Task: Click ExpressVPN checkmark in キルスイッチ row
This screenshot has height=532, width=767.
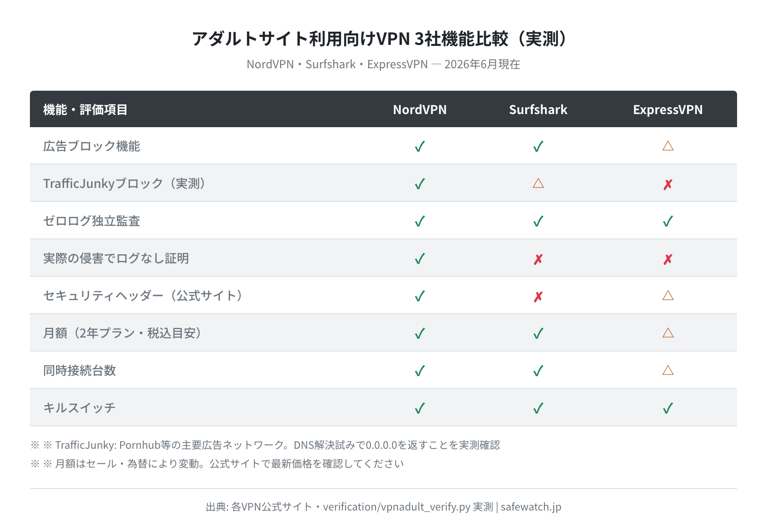Action: pos(668,408)
